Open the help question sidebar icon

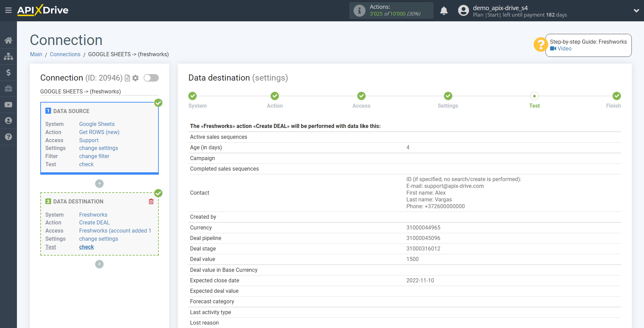point(8,137)
